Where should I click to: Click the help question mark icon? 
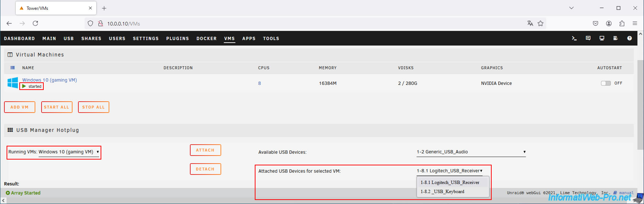[629, 38]
